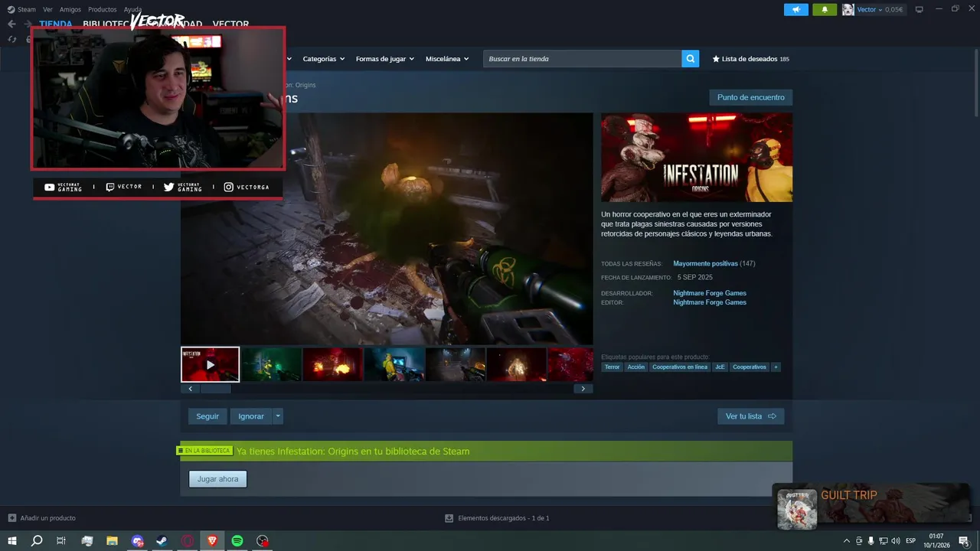980x551 pixels.
Task: Open the Discord taskbar icon with badge
Action: 137,541
